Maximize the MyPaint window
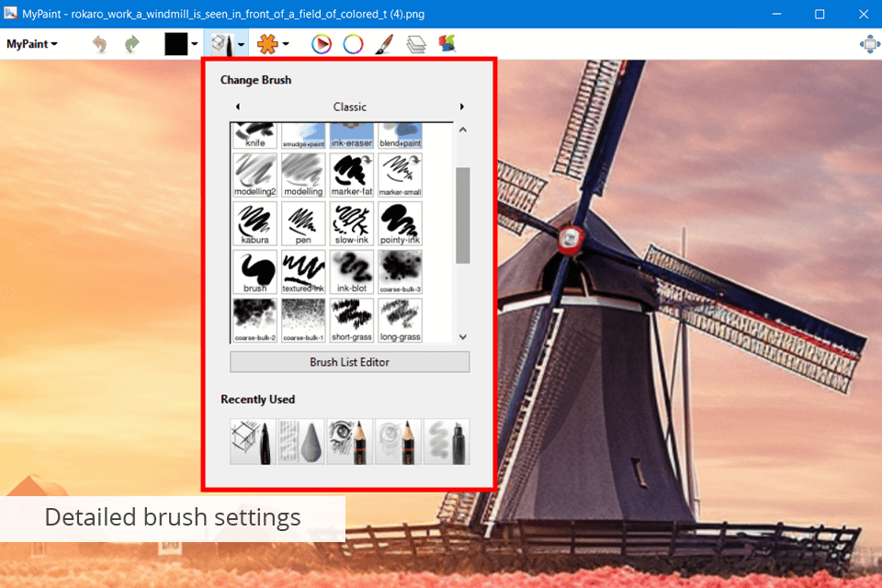 pyautogui.click(x=820, y=14)
